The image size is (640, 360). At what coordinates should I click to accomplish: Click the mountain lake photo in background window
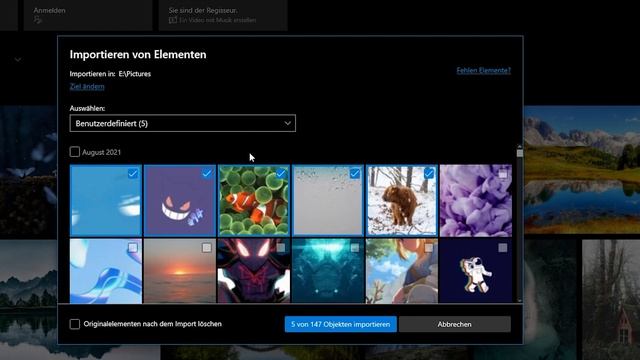[x=582, y=169]
